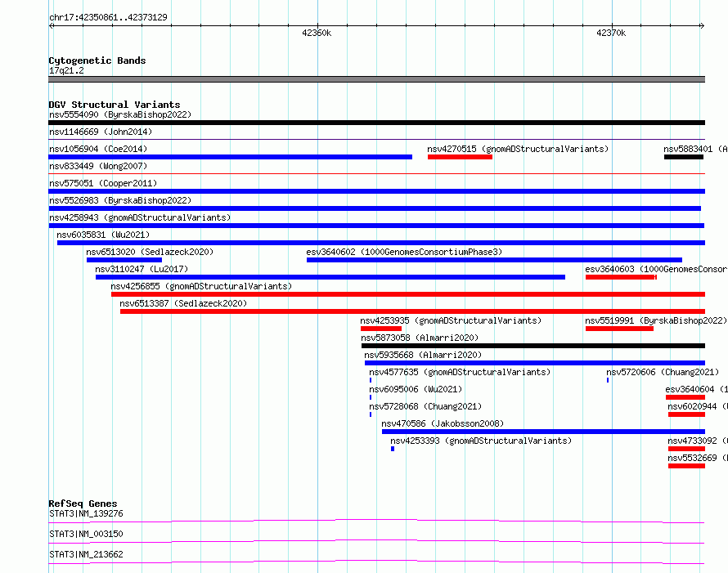Click the 17q21.2 cytogenetic band label
Image resolution: width=728 pixels, height=573 pixels.
pyautogui.click(x=66, y=70)
